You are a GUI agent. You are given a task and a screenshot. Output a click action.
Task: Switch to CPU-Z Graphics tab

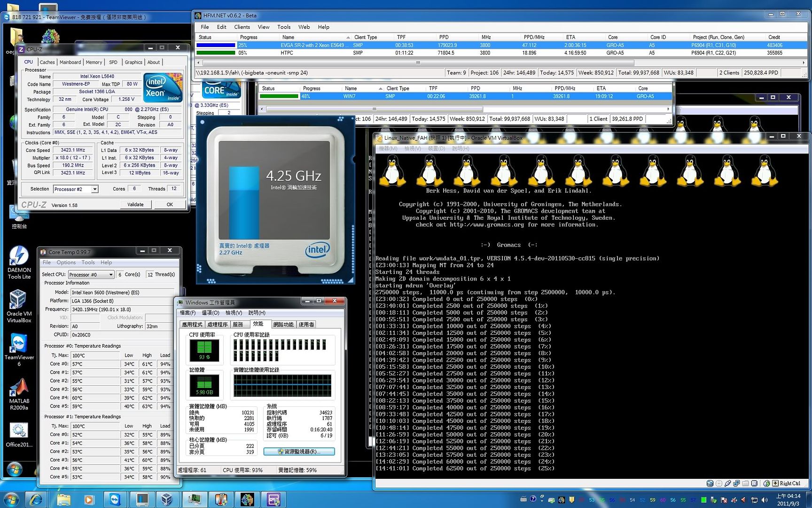tap(133, 62)
